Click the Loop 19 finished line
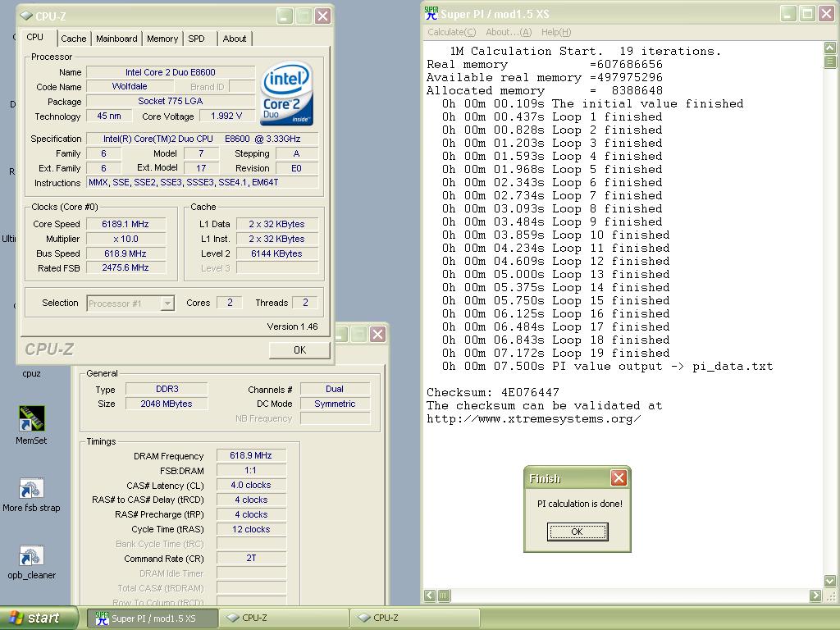Screen dimensions: 840x630 tap(556, 354)
